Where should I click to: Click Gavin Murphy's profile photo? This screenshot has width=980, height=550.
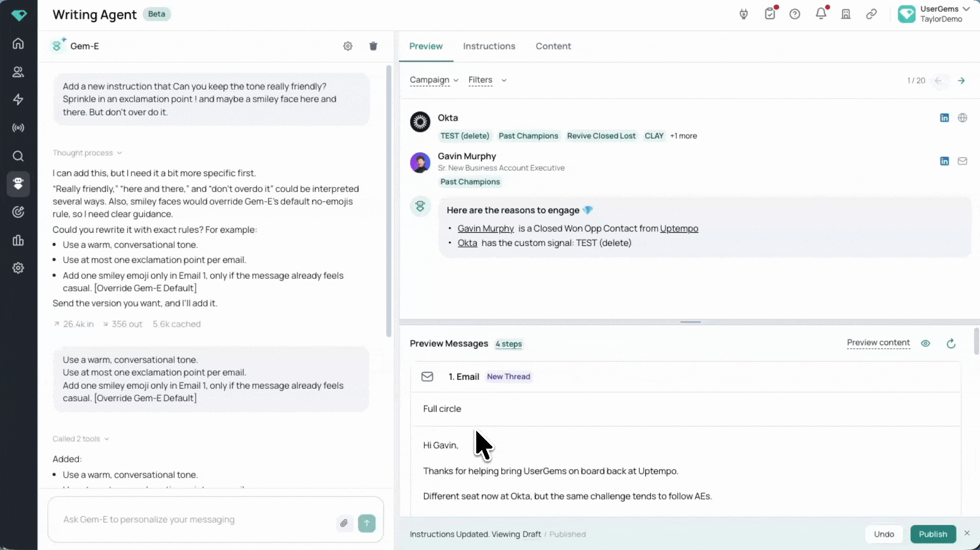[x=420, y=162]
